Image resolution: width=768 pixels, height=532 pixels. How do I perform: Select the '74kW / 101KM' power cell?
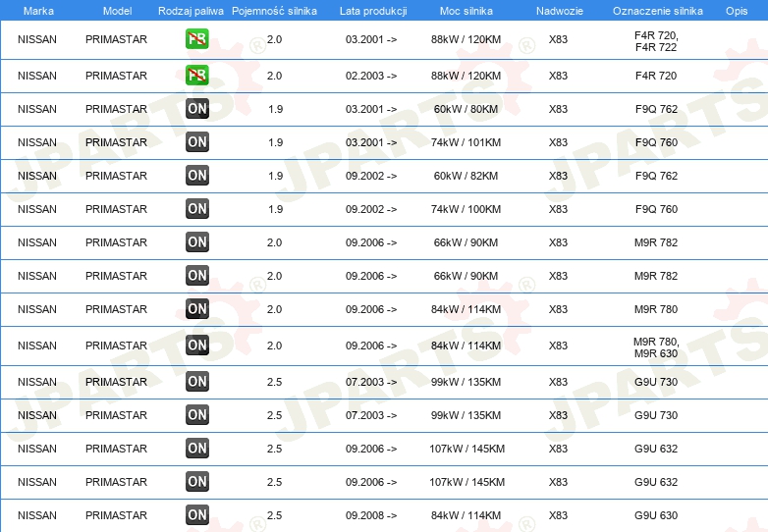[466, 142]
